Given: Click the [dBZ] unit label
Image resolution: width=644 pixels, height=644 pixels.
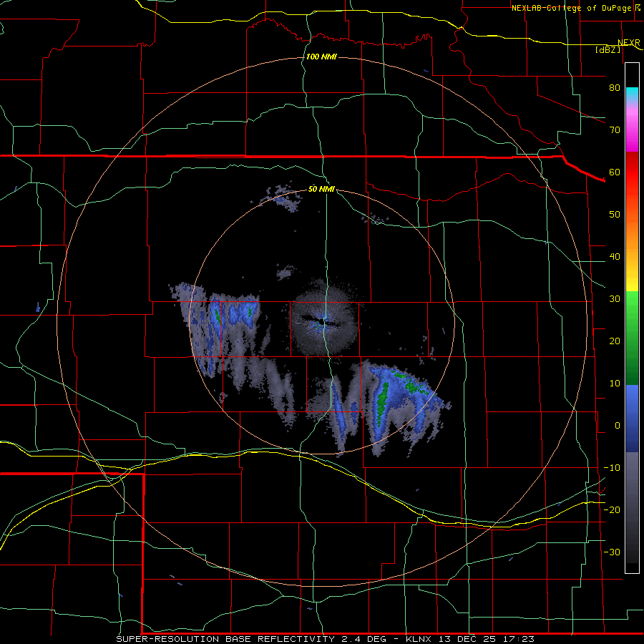Looking at the screenshot, I should [608, 49].
